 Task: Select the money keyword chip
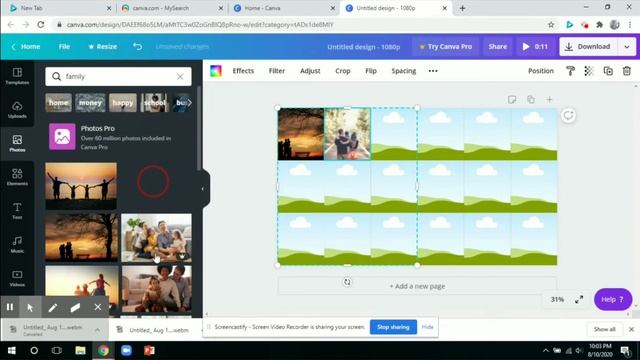(90, 102)
